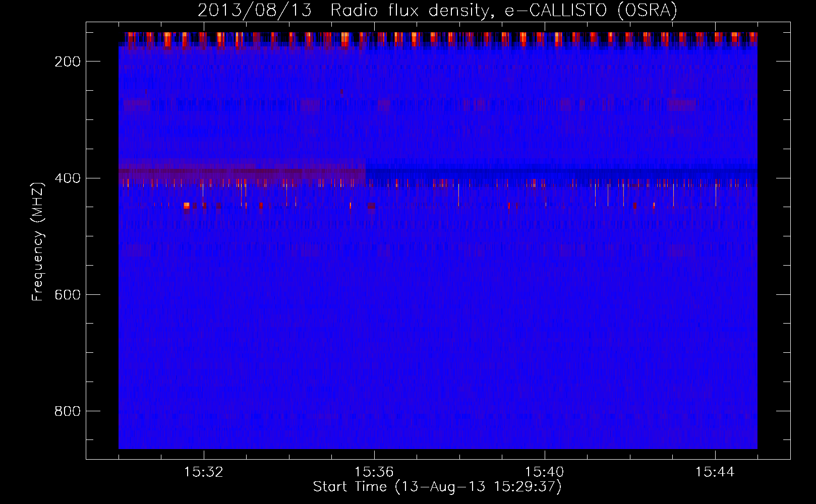Click the plot title "Radio flux density, e-CALLISTO (OSRA)"

[504, 10]
